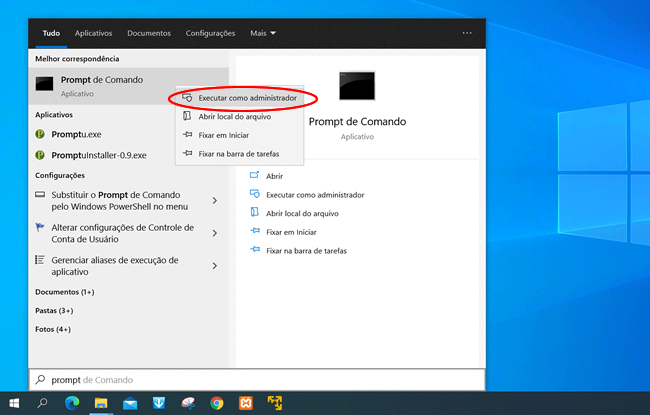The height and width of the screenshot is (415, 650).
Task: Expand the Mais filter dropdown
Action: click(263, 33)
